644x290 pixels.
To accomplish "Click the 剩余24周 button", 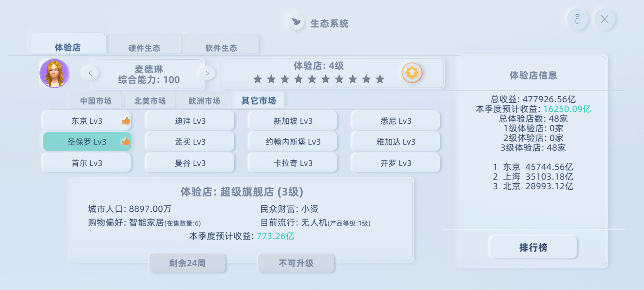I will 187,263.
